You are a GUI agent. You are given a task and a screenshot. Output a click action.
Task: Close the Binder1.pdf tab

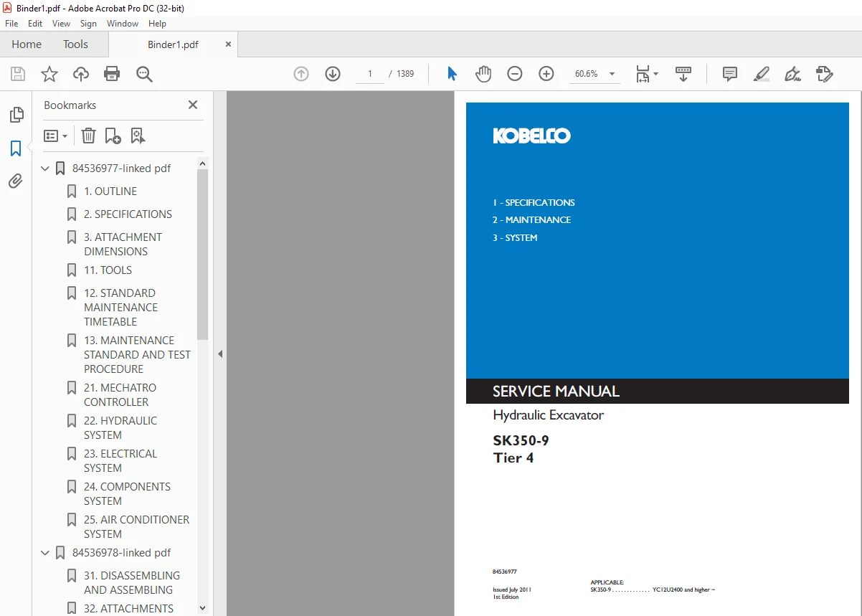(229, 44)
